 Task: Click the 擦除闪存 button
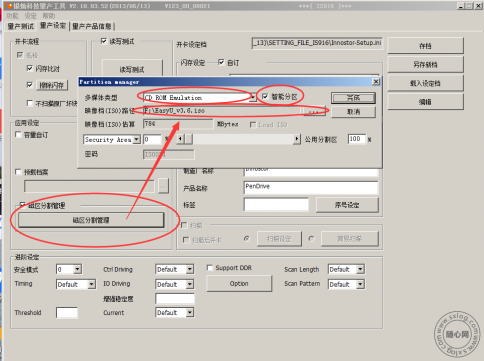pyautogui.click(x=52, y=85)
